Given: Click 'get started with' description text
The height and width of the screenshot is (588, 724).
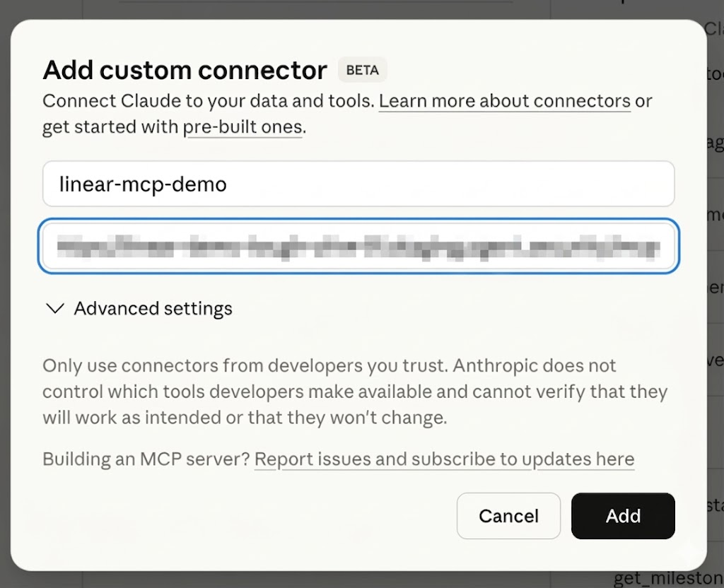Looking at the screenshot, I should pos(110,128).
